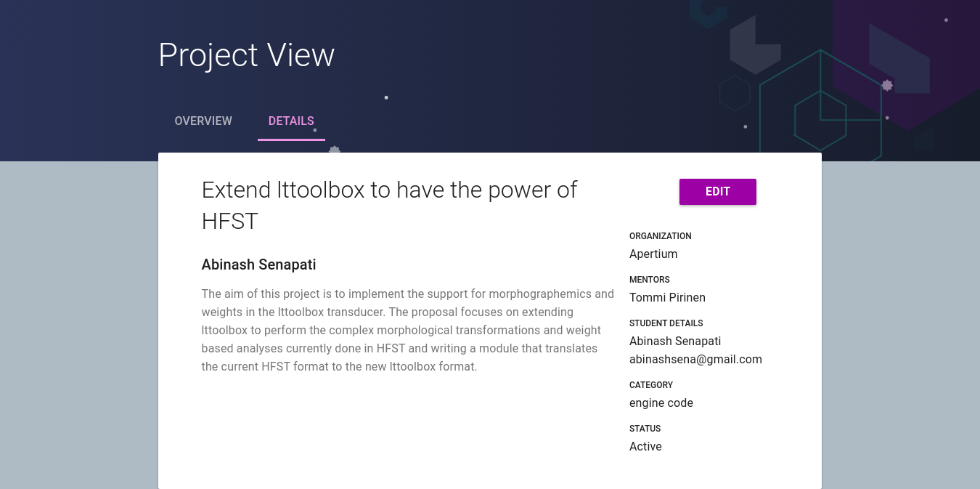
Task: Click the MENTORS label
Action: 650,280
